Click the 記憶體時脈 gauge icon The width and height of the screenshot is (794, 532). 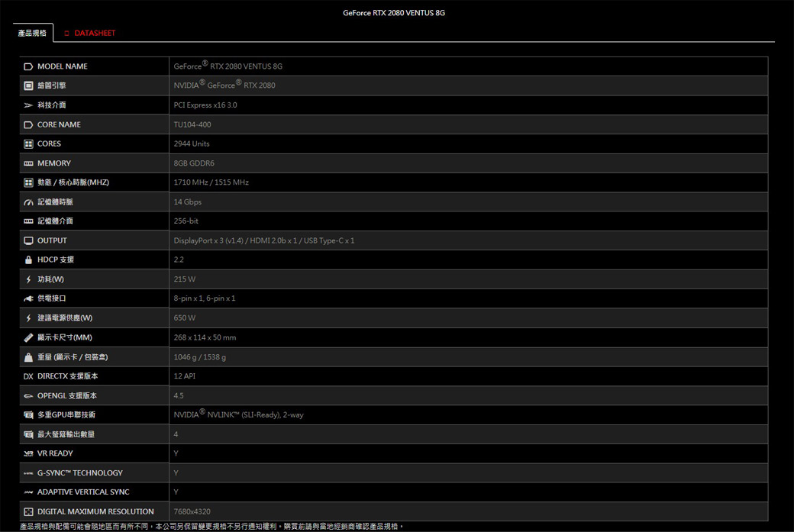click(x=28, y=202)
